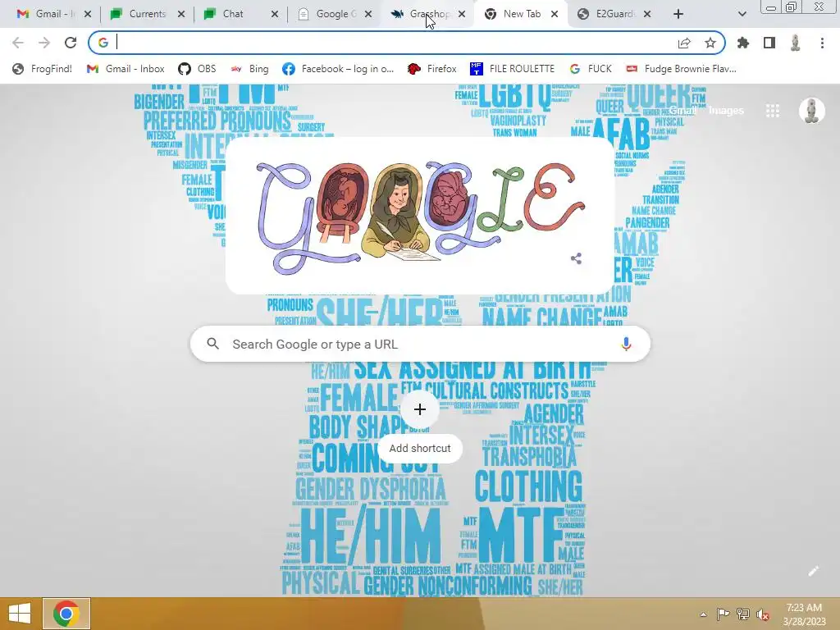840x630 pixels.
Task: Open the Fudge Brownie bookmark
Action: pyautogui.click(x=682, y=69)
